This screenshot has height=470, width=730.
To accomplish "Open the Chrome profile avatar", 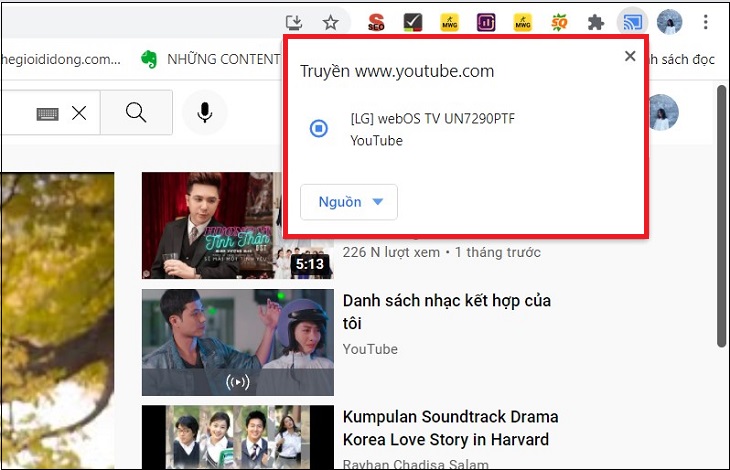I will coord(669,22).
